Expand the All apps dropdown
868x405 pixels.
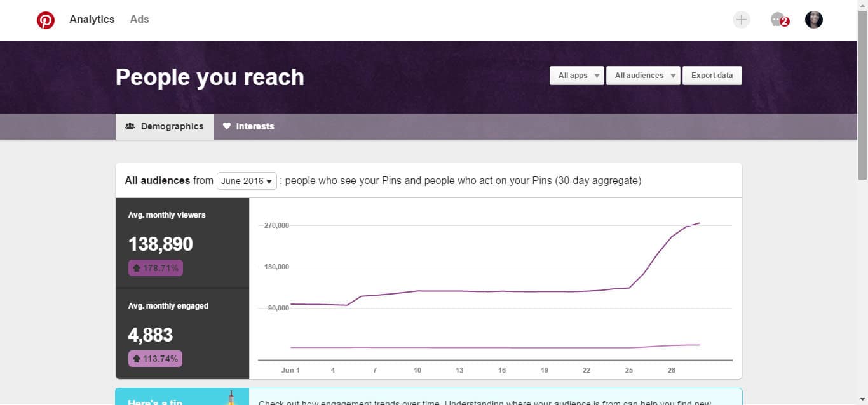pyautogui.click(x=576, y=76)
